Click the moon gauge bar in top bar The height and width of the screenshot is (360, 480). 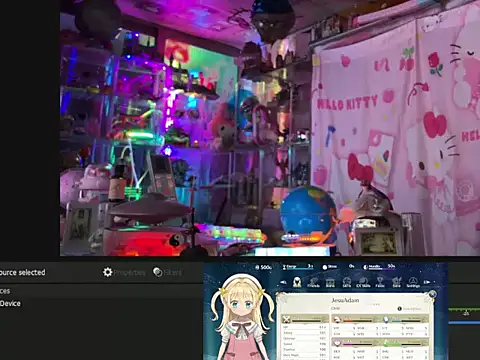[x=379, y=267]
